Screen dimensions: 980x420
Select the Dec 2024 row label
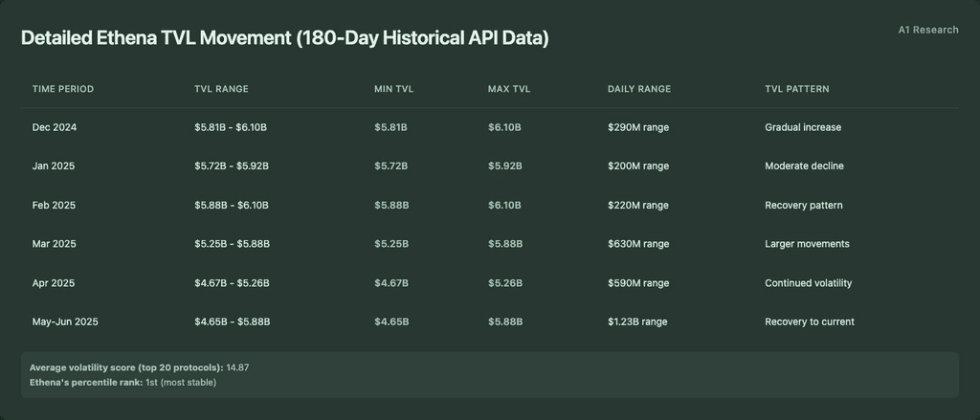[x=55, y=127]
